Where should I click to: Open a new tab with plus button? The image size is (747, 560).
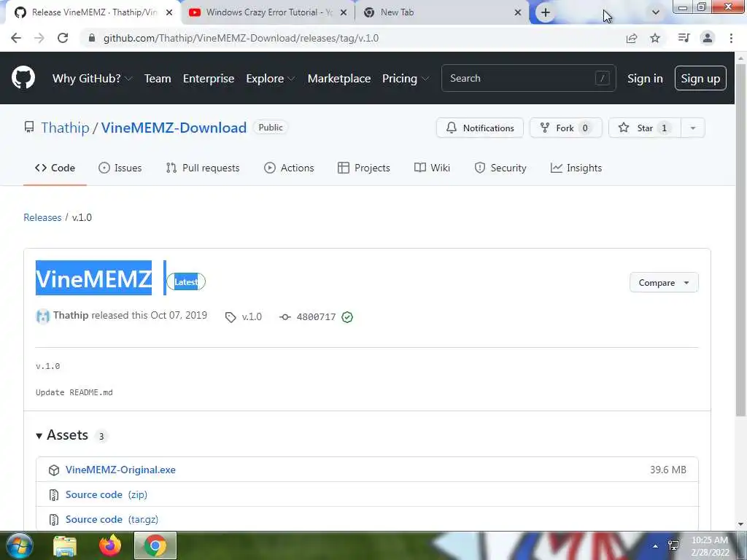click(x=546, y=12)
